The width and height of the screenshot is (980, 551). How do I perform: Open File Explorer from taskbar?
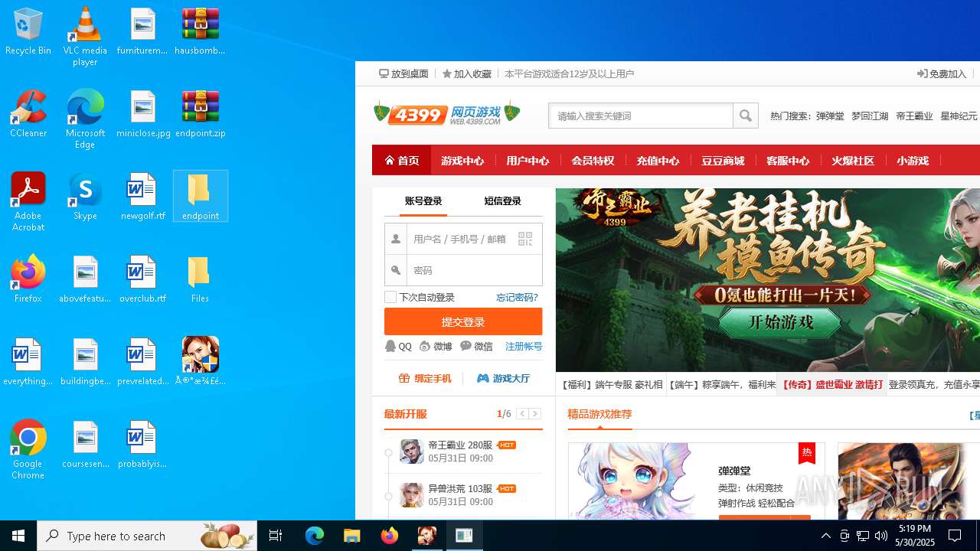[x=352, y=536]
